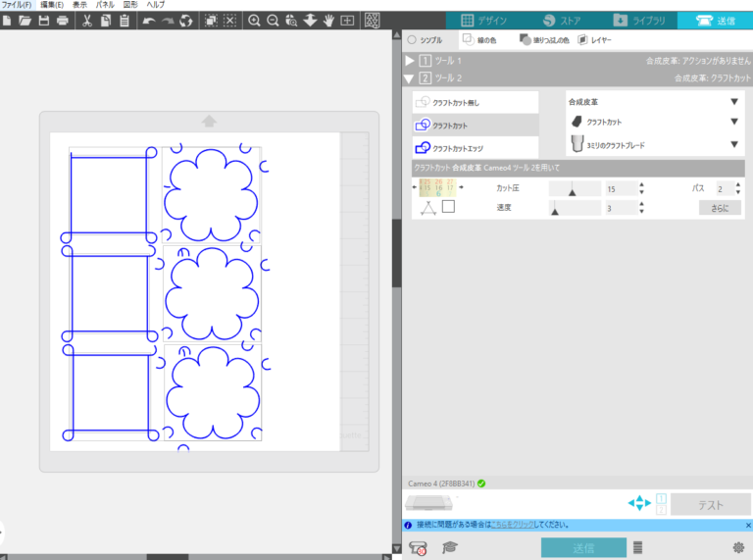Image resolution: width=753 pixels, height=560 pixels.
Task: Open the 3ミリのクラフトブレード blade dropdown
Action: (655, 144)
